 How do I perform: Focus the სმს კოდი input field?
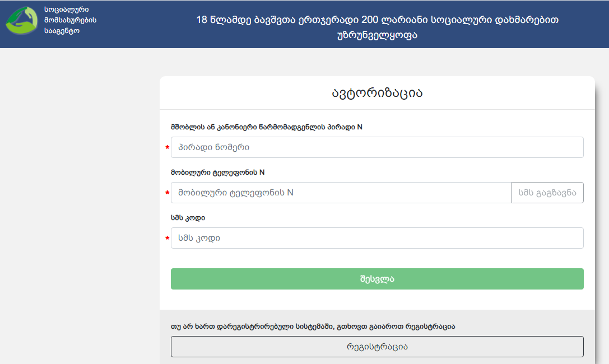coord(377,238)
